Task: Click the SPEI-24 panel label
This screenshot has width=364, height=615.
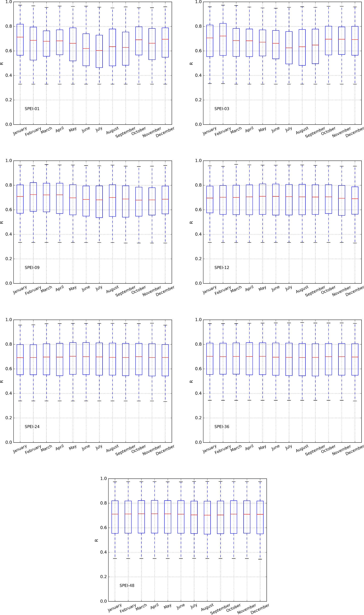Action: (x=32, y=427)
